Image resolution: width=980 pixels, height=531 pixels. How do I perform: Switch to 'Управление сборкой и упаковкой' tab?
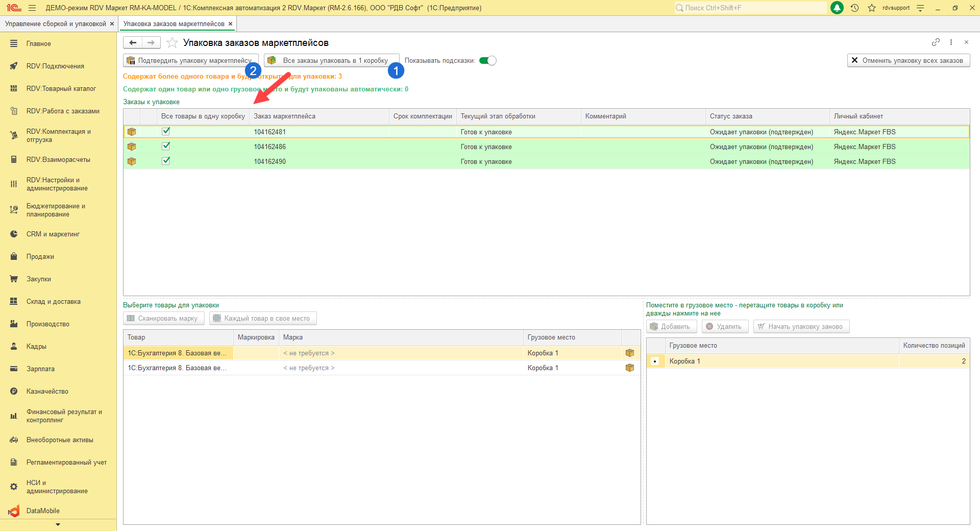[x=55, y=24]
